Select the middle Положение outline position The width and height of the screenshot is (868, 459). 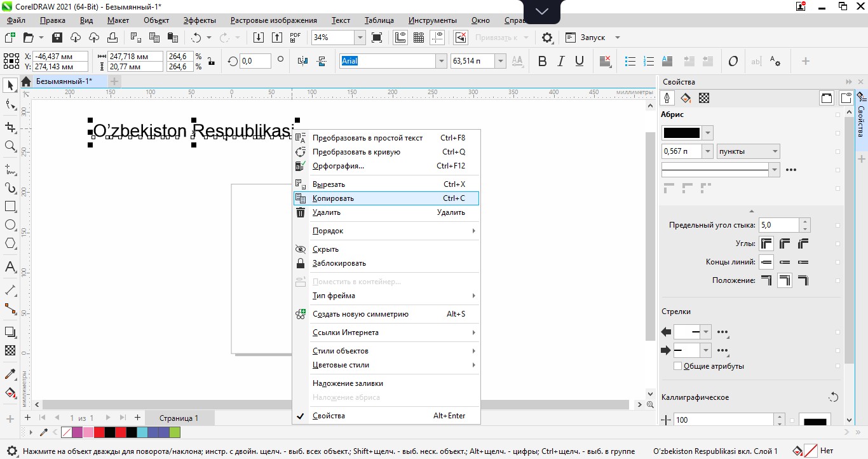click(785, 280)
